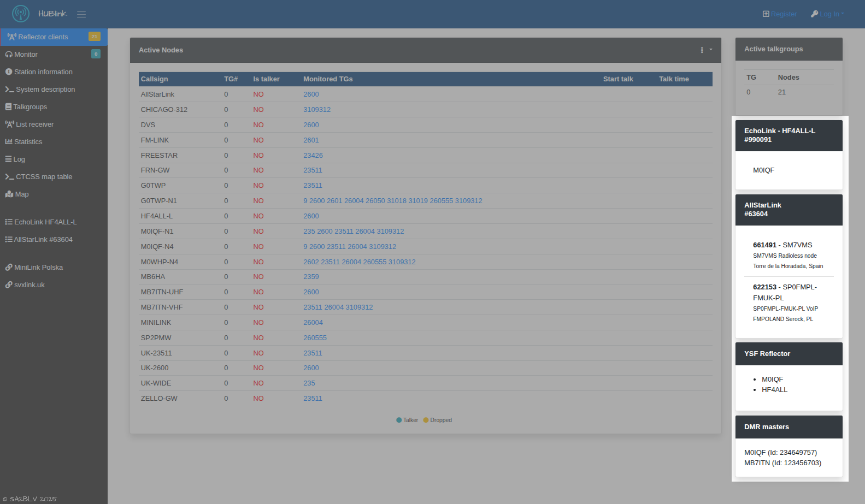Click the Monitor headphones icon
The width and height of the screenshot is (865, 504).
9,55
